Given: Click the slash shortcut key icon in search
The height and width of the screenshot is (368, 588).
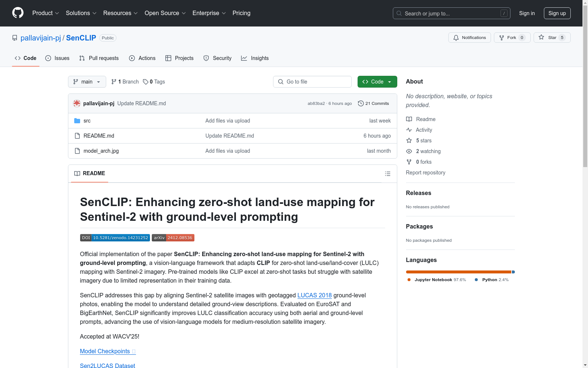Looking at the screenshot, I should click(x=504, y=13).
